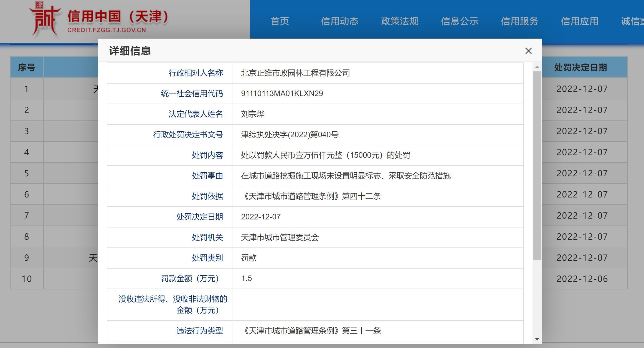Click the 处罚类别 value 罚款
Screen dimensions: 644x348
click(x=249, y=258)
